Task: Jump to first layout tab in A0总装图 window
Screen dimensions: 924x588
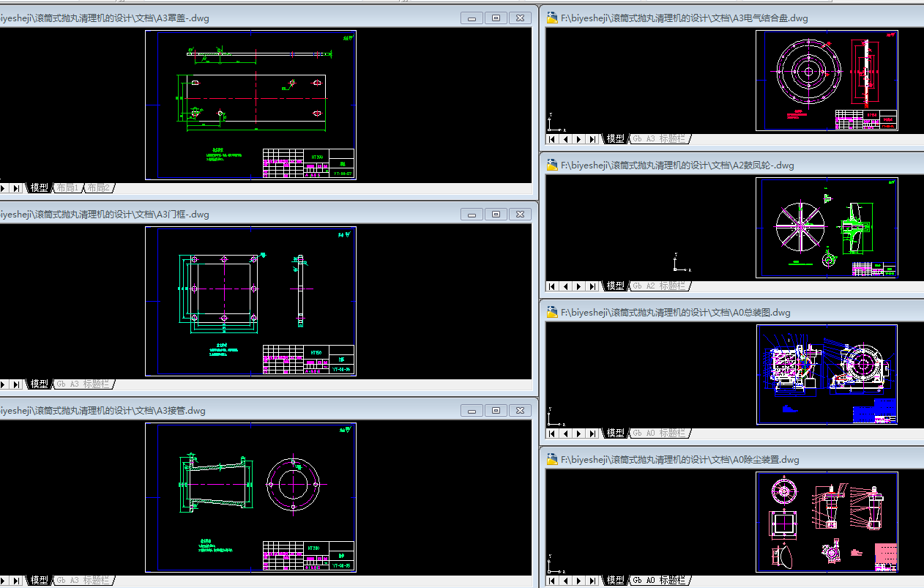Action: 553,433
